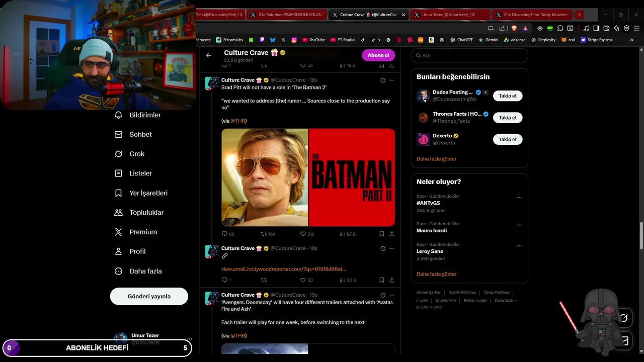
Task: Open Listeler lists icon in sidebar
Action: pos(119,173)
